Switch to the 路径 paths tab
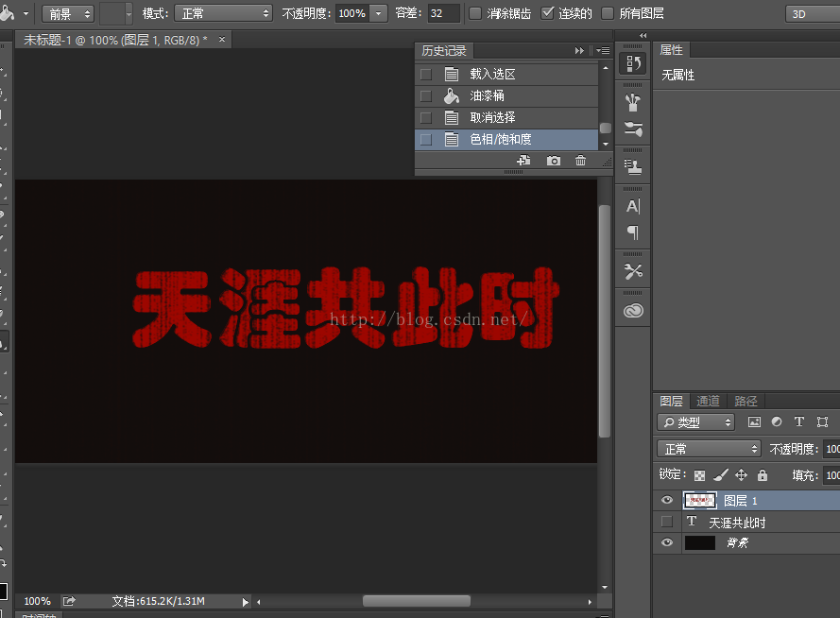840x618 pixels. (746, 401)
